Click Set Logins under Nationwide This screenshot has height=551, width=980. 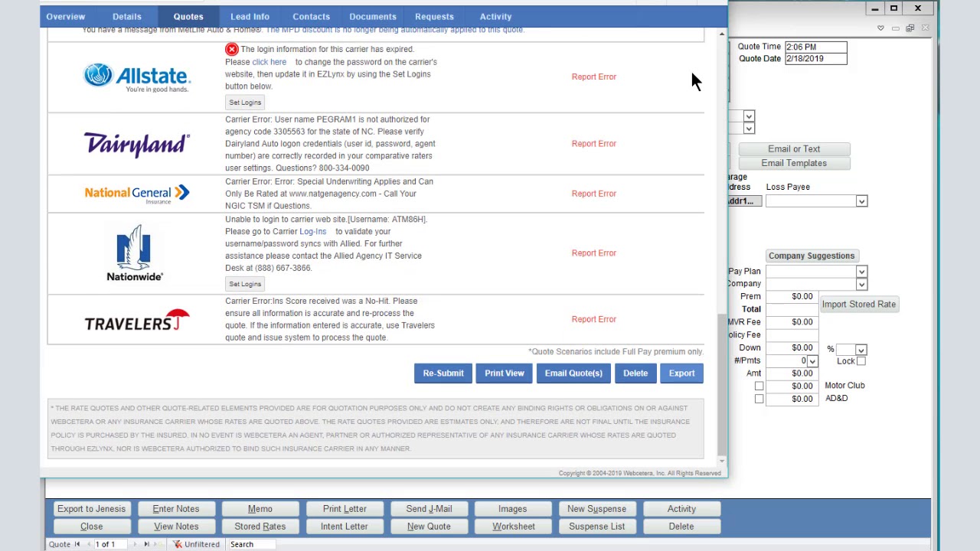tap(245, 284)
